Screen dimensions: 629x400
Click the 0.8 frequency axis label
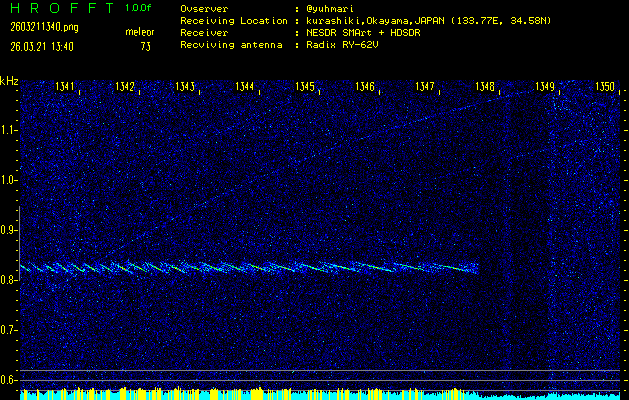(x=9, y=280)
